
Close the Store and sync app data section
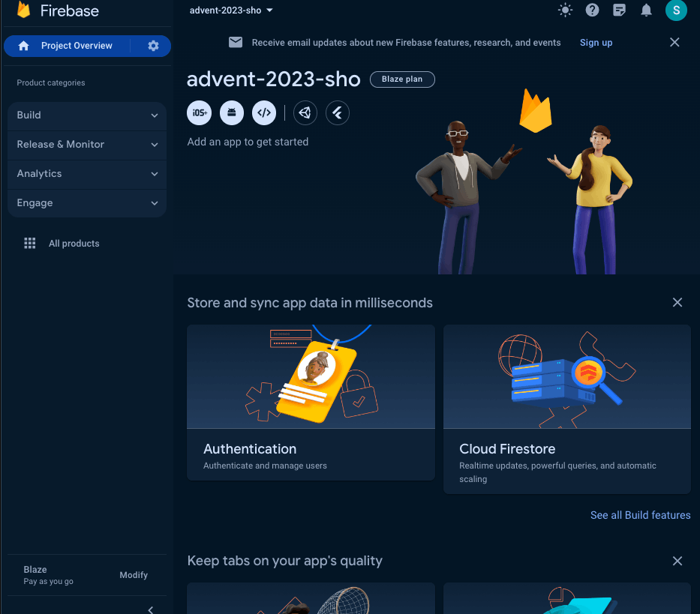point(677,303)
